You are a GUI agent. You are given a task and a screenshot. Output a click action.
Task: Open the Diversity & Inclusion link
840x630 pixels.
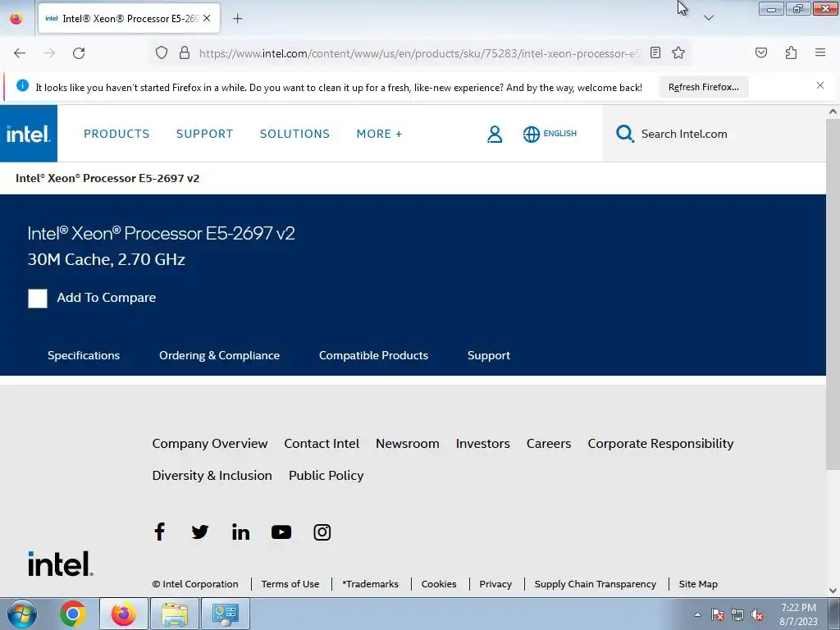click(x=212, y=476)
